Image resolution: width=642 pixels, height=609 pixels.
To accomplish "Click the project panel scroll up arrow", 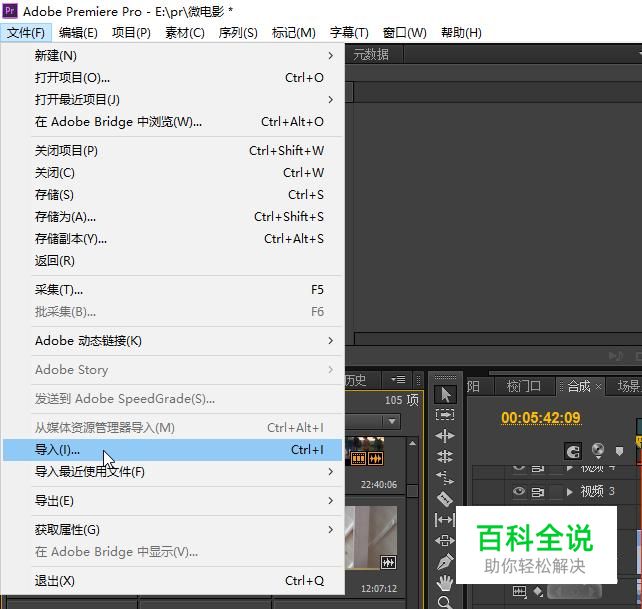I will 412,444.
